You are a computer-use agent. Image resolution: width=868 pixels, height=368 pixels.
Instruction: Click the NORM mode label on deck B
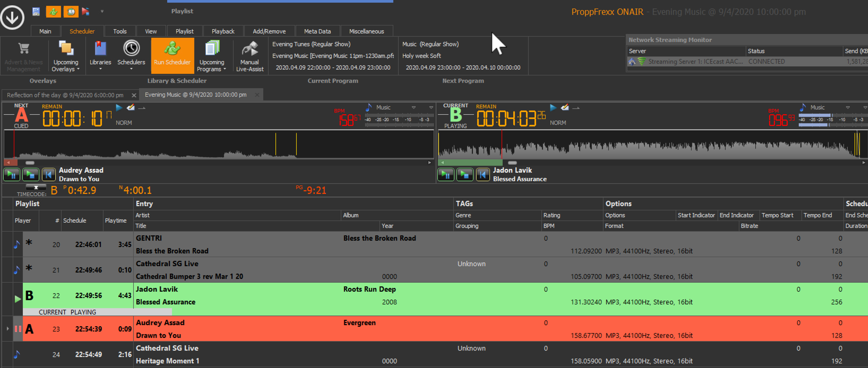(x=558, y=123)
